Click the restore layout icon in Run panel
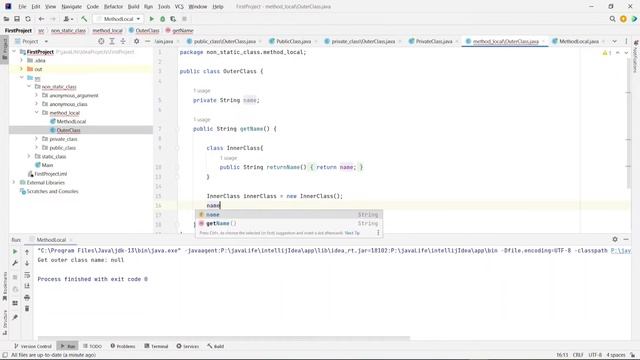 pyautogui.click(x=15, y=303)
